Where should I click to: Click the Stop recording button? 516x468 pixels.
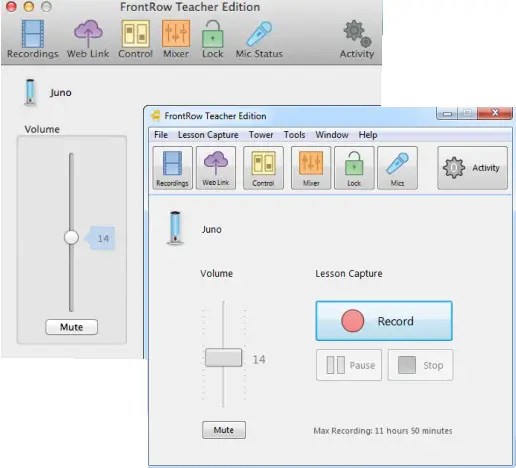[x=420, y=365]
